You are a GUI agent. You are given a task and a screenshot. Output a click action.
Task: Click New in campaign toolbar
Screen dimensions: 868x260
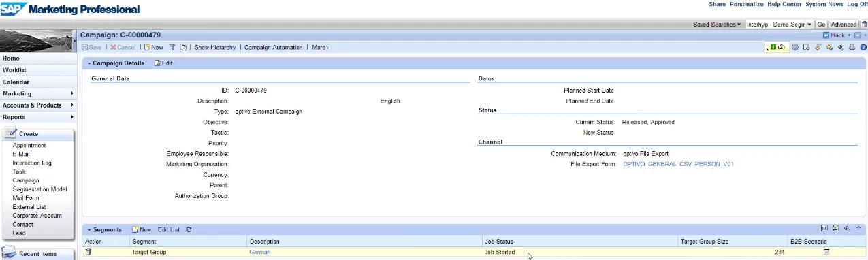pos(153,48)
